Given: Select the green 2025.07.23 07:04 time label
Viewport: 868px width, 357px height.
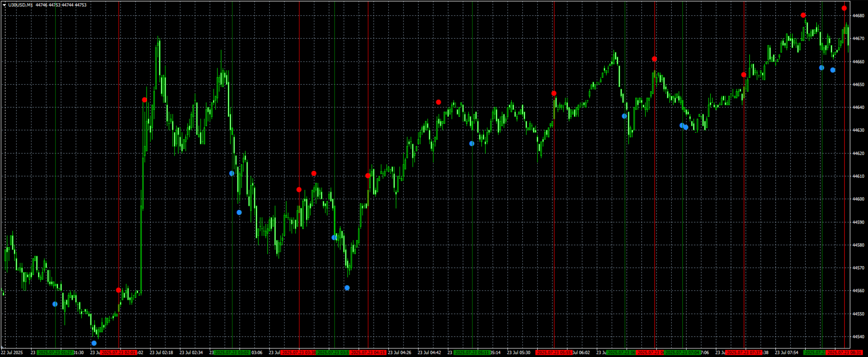Looking at the screenshot, I should tap(682, 353).
